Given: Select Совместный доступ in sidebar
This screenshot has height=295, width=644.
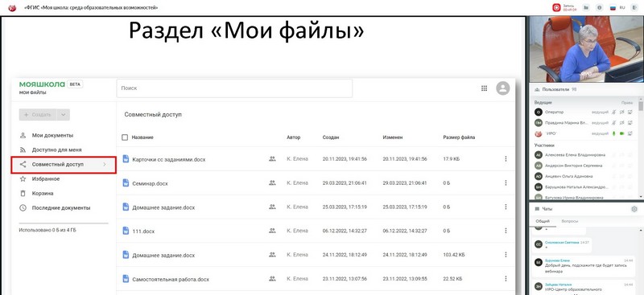Looking at the screenshot, I should (x=64, y=165).
